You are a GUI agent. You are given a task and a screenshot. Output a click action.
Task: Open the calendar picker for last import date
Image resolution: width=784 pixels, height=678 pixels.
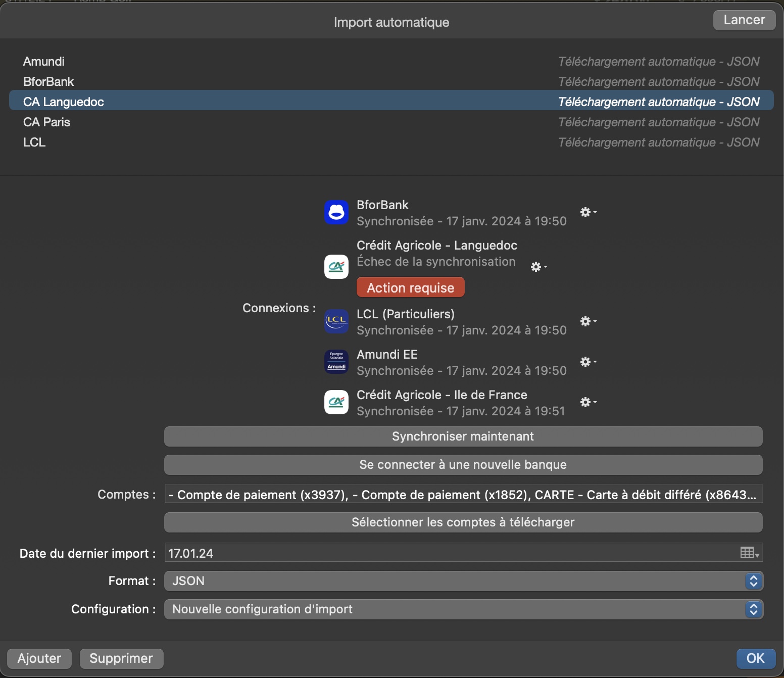750,553
